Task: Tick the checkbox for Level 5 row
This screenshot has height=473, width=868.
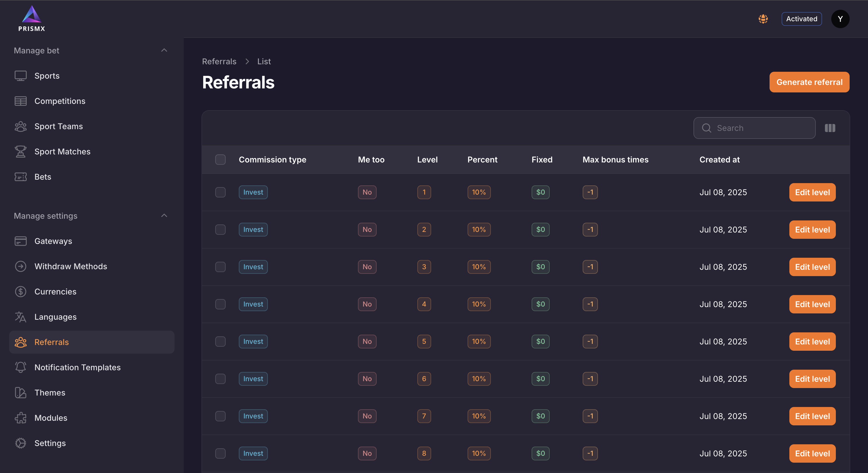Action: click(x=220, y=342)
